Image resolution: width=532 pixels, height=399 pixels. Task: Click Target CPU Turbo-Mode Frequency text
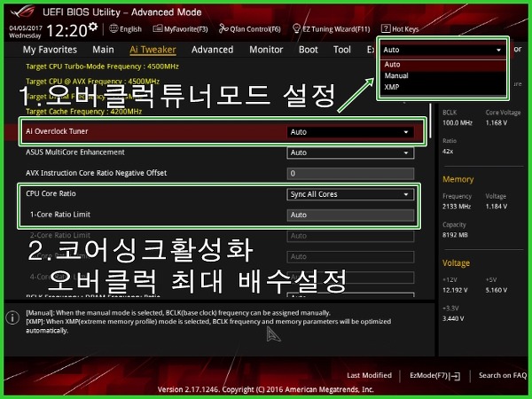click(x=102, y=66)
